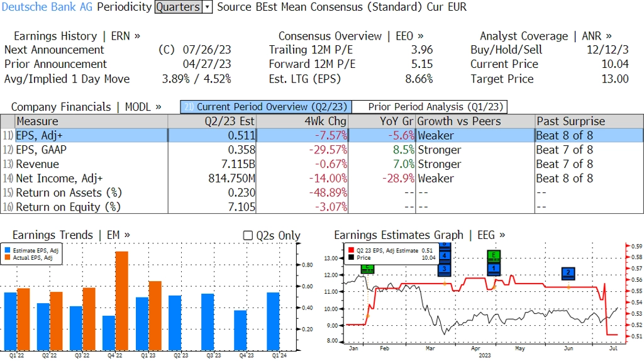
Task: Select the Net Income, Adj+ row
Action: coord(322,179)
